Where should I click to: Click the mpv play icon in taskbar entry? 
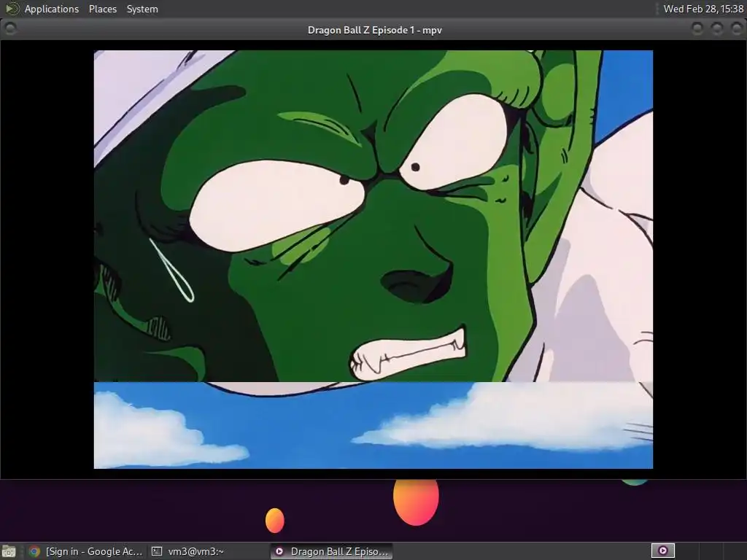279,551
